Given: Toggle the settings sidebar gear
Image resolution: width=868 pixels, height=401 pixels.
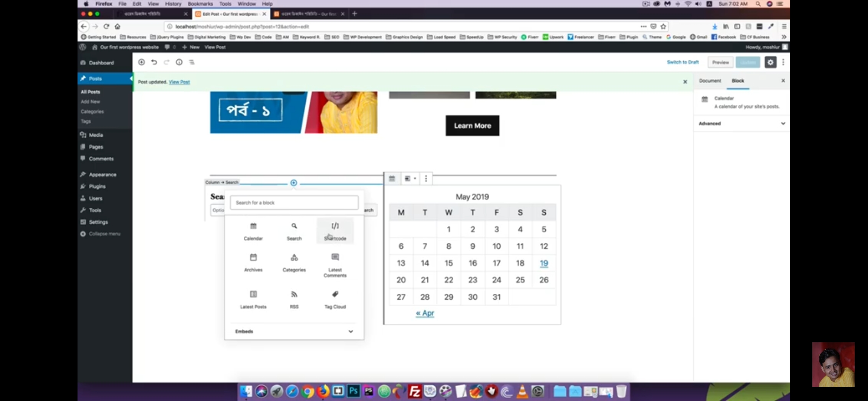Looking at the screenshot, I should pyautogui.click(x=770, y=62).
